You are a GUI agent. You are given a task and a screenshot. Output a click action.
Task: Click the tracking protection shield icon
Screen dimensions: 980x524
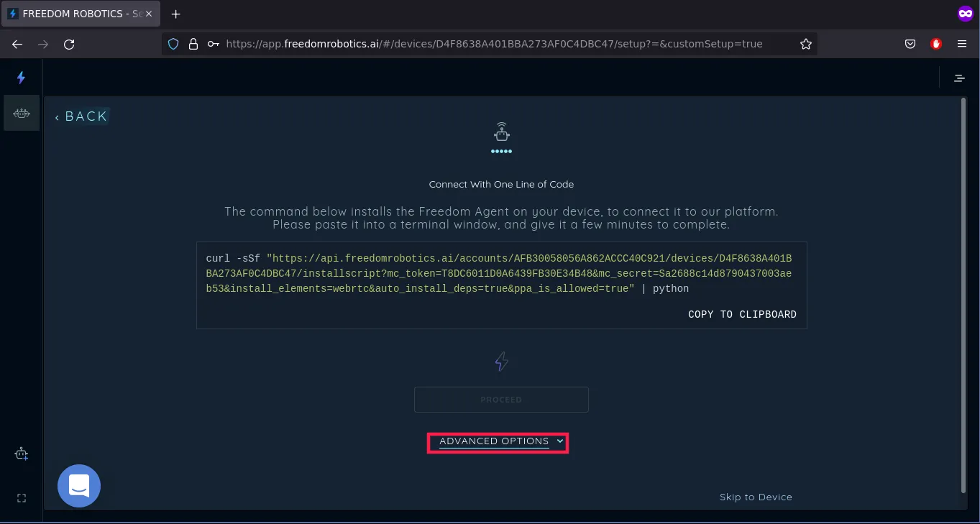(x=173, y=44)
